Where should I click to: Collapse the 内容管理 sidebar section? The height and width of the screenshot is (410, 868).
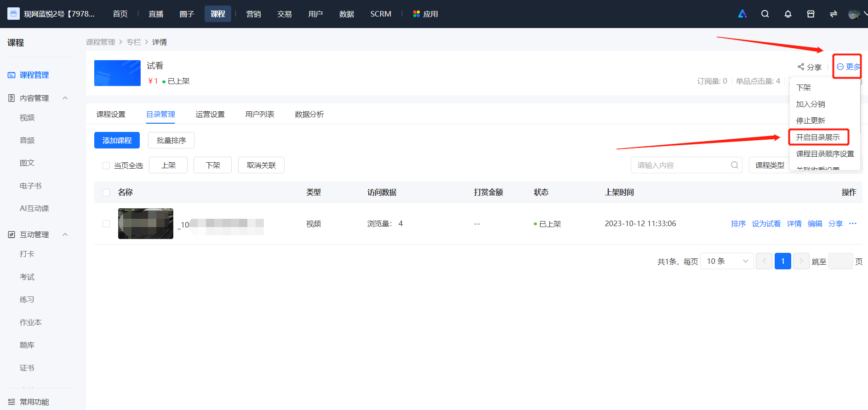click(x=65, y=98)
